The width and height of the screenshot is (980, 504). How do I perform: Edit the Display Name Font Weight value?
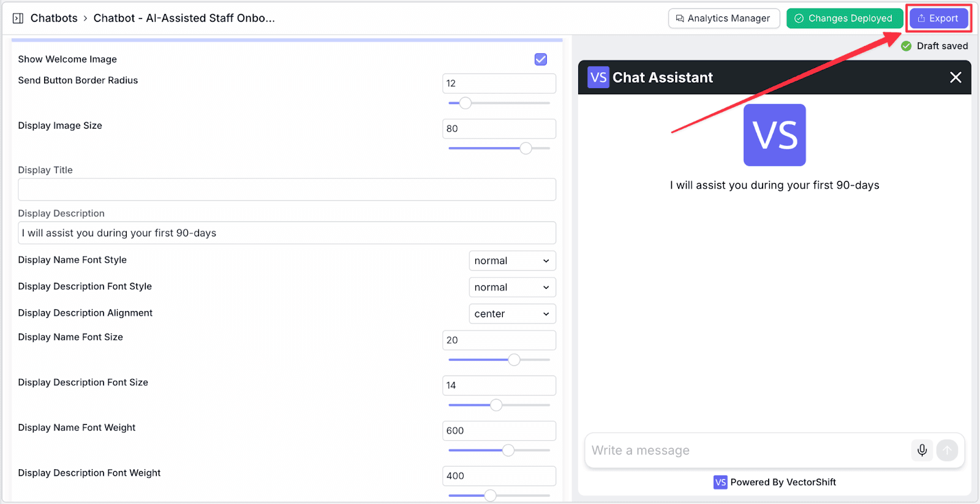point(499,431)
